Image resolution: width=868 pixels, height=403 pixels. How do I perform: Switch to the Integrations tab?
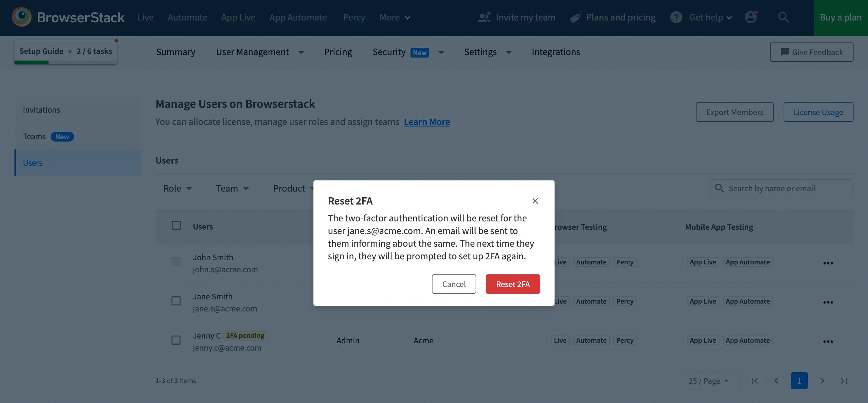click(556, 52)
